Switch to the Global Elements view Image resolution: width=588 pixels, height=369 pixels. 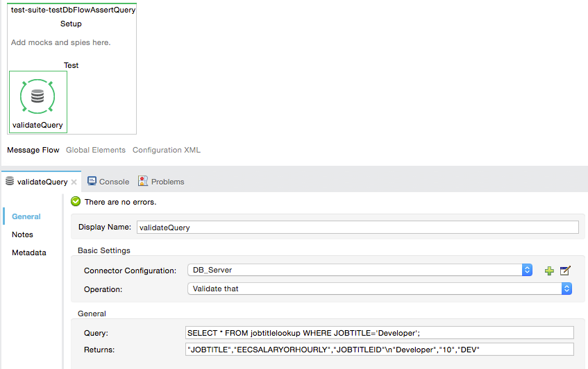[x=96, y=150]
